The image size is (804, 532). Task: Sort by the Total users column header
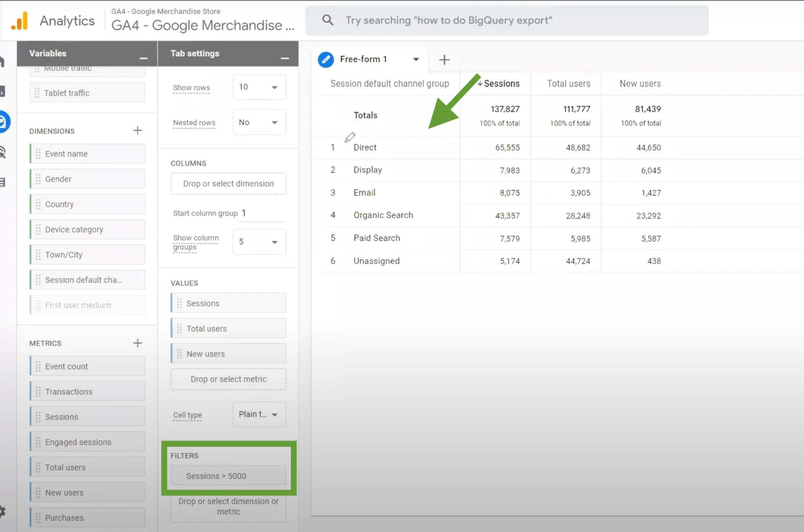[x=568, y=83]
